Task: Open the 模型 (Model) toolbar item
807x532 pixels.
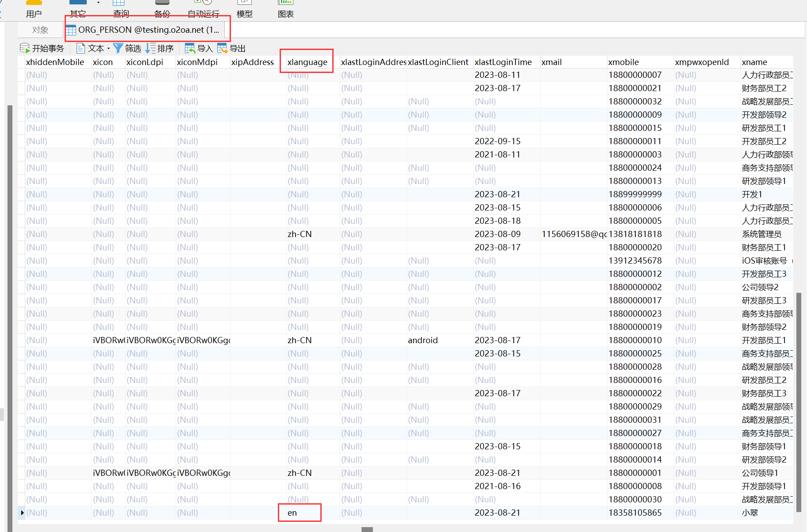Action: (244, 9)
